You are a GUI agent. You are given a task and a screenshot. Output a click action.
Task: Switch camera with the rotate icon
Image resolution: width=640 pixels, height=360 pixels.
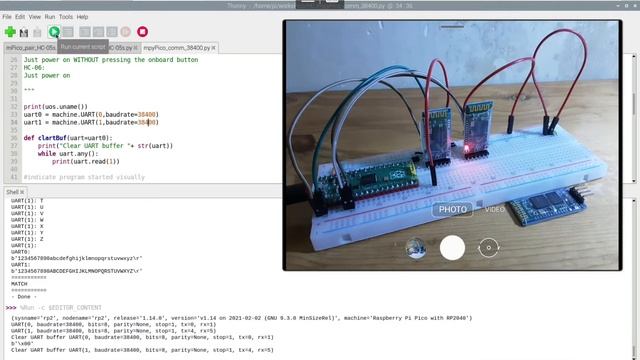tap(489, 247)
